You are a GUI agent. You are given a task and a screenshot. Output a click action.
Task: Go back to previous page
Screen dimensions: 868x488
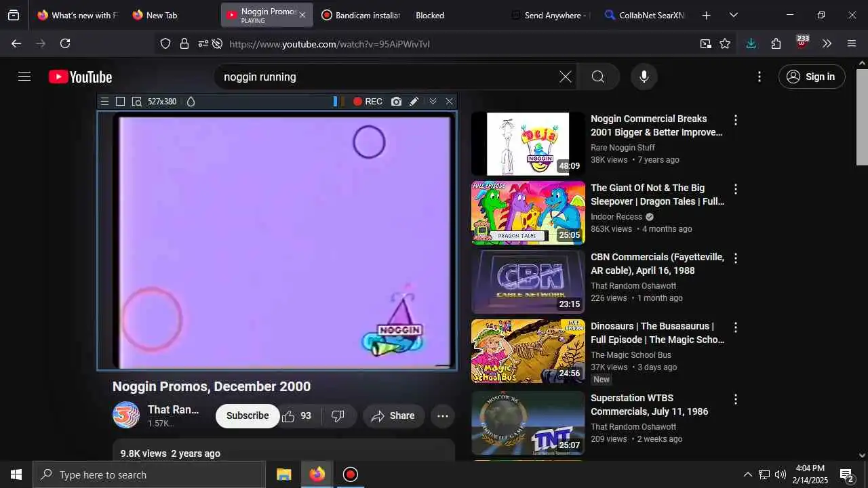pyautogui.click(x=16, y=43)
